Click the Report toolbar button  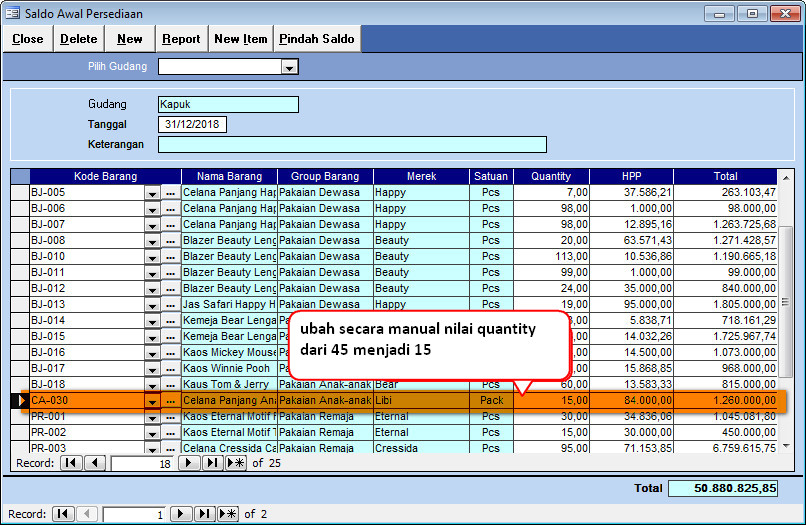[181, 39]
